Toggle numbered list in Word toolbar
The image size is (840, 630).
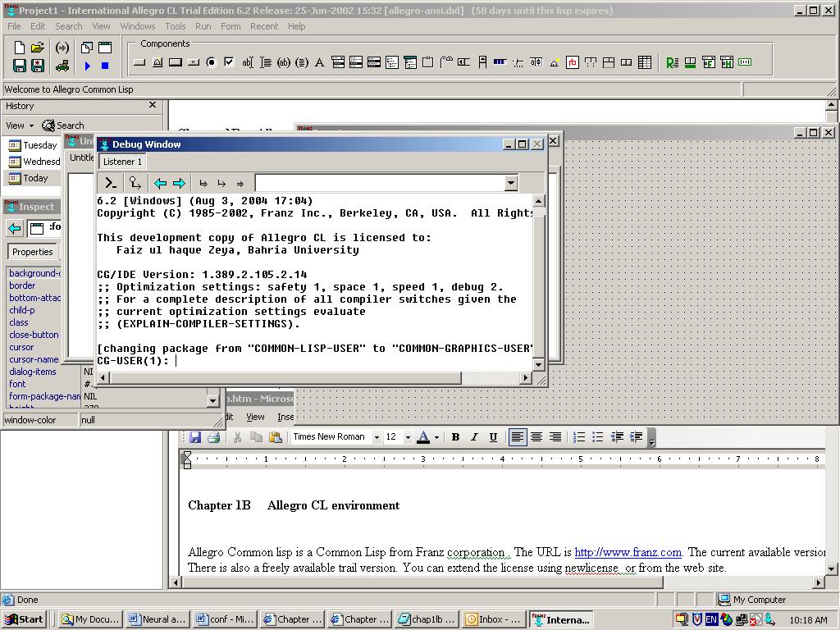pos(578,437)
